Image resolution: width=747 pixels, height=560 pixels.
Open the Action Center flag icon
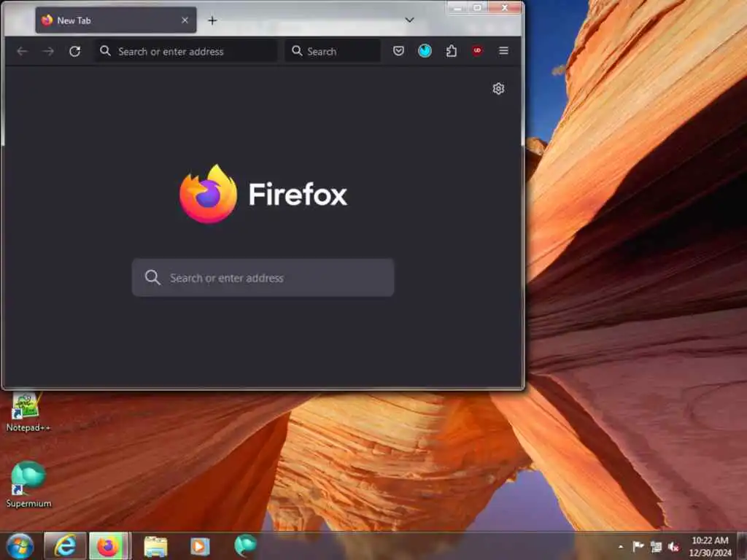(638, 547)
